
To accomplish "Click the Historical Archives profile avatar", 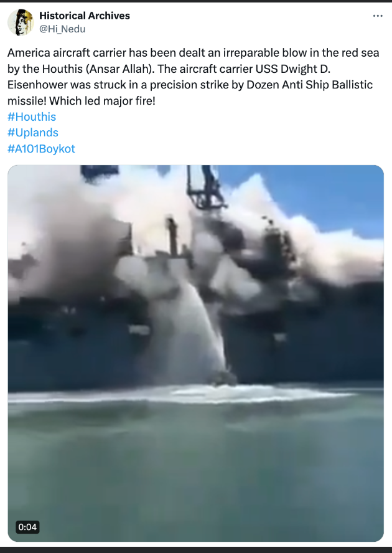I will 21,22.
